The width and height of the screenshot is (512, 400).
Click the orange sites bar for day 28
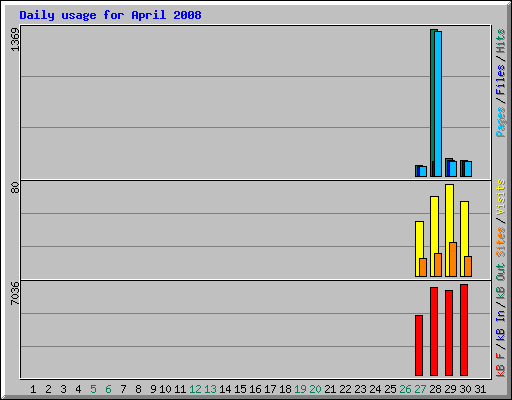[x=438, y=265]
